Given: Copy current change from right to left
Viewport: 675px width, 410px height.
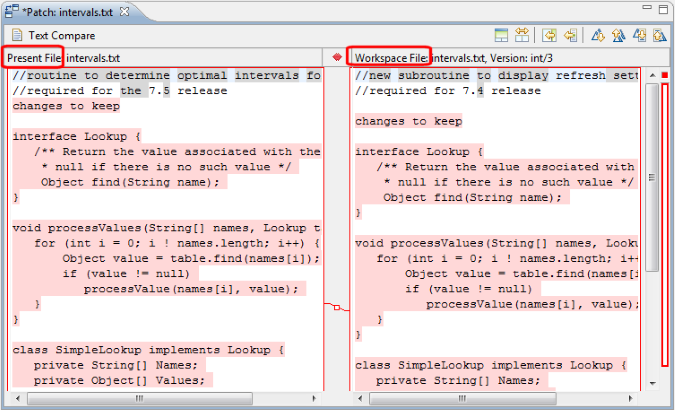Looking at the screenshot, I should point(569,36).
